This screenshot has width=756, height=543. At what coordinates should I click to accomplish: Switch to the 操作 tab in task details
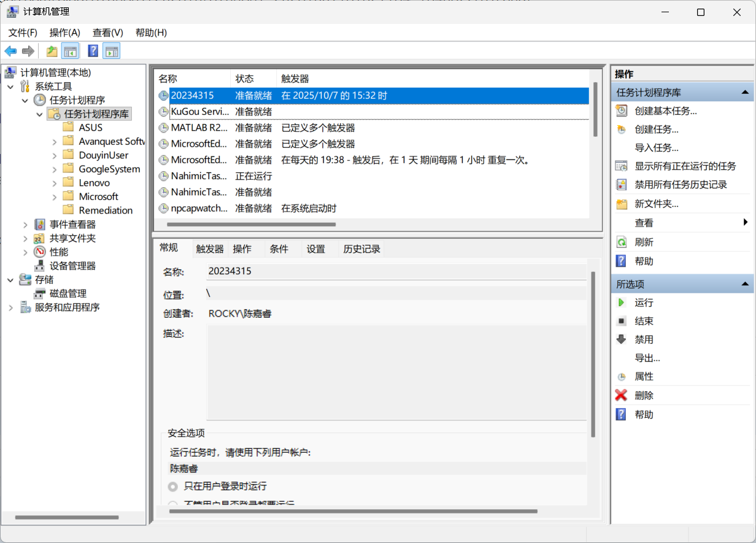click(242, 248)
